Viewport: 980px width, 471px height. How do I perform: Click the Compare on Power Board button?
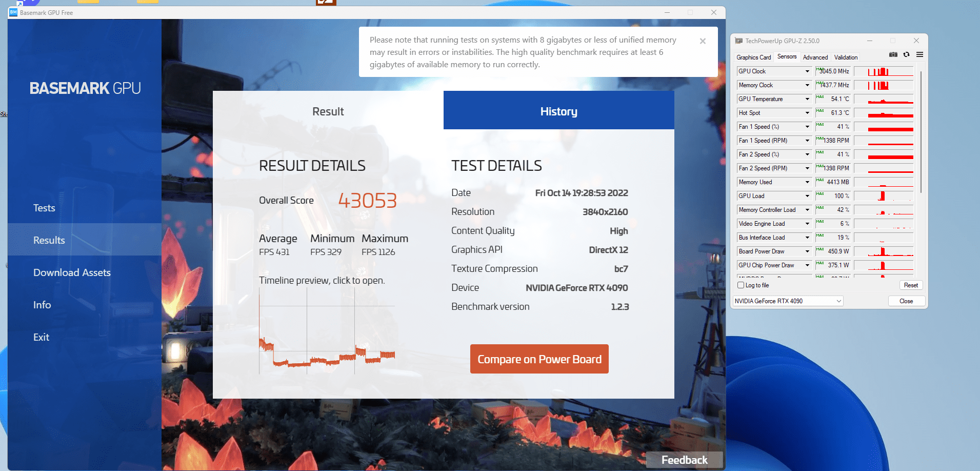tap(539, 359)
